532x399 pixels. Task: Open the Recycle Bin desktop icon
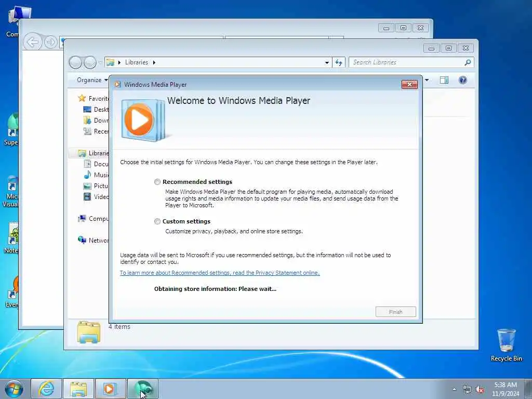tap(506, 345)
